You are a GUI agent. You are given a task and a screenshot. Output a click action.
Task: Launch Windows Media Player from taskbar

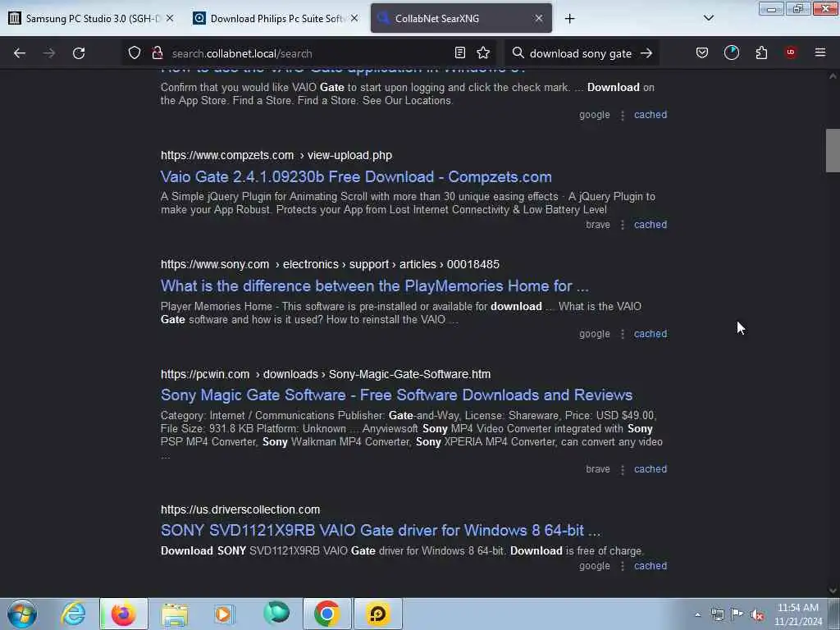tap(224, 614)
